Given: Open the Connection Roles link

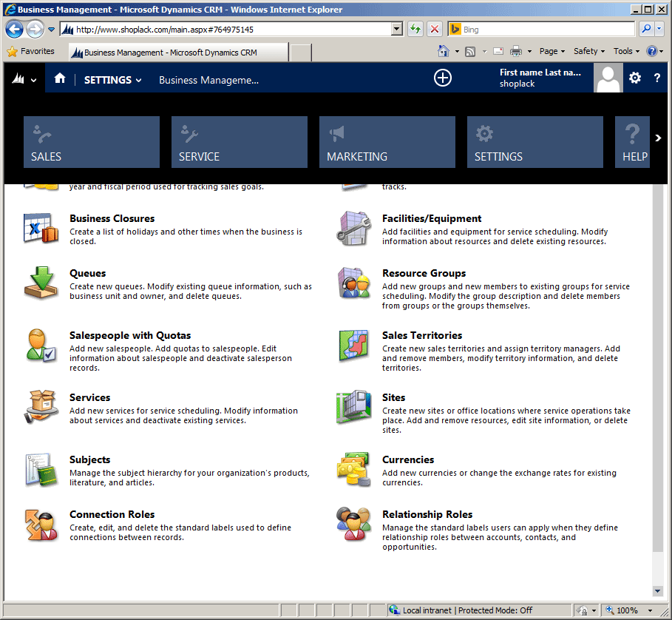Looking at the screenshot, I should point(112,514).
